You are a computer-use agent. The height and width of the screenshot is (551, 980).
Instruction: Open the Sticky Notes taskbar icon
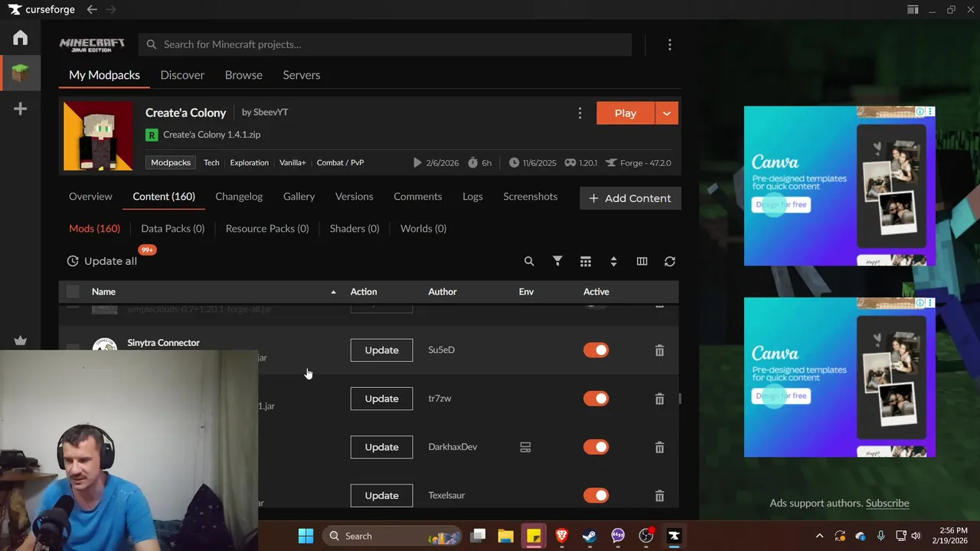tap(534, 536)
